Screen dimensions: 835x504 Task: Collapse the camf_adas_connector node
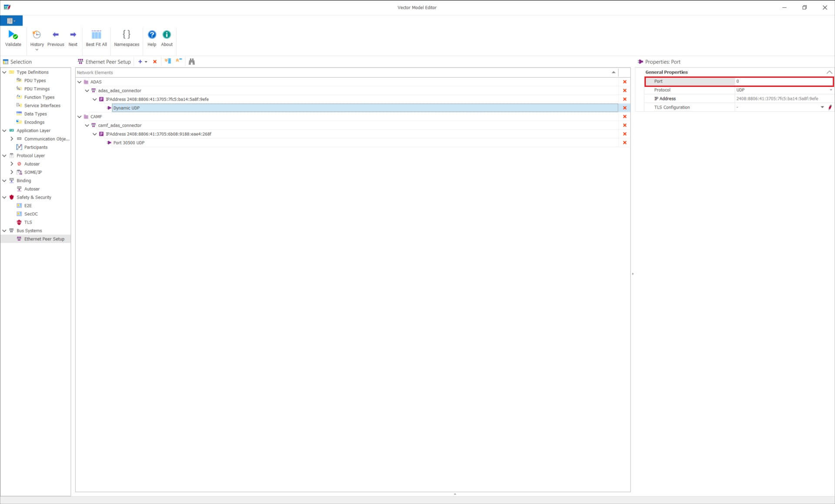pyautogui.click(x=87, y=125)
